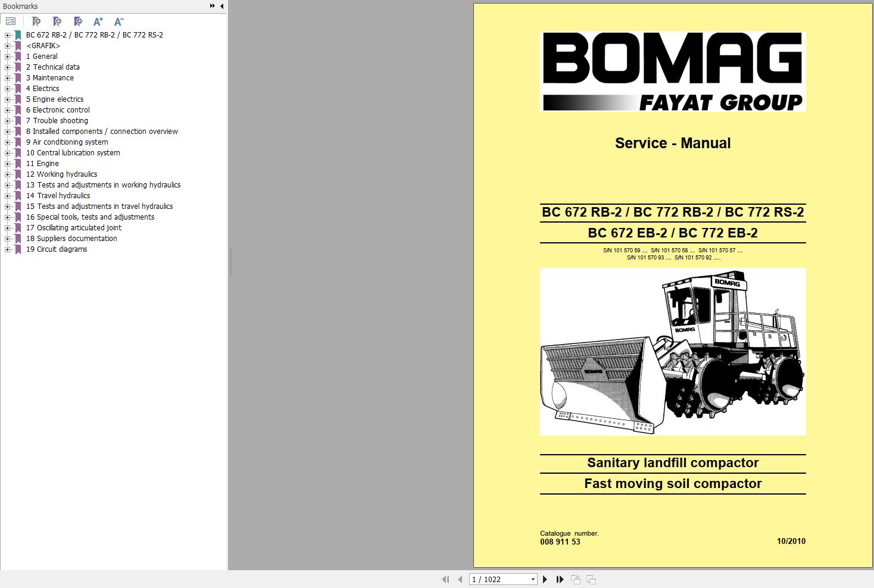Click the BOMAG Fayat Group logo
Image resolution: width=874 pixels, height=588 pixels.
[673, 71]
